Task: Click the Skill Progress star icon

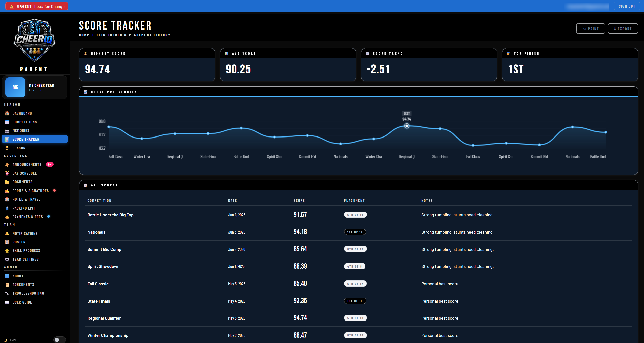Action: (7, 251)
